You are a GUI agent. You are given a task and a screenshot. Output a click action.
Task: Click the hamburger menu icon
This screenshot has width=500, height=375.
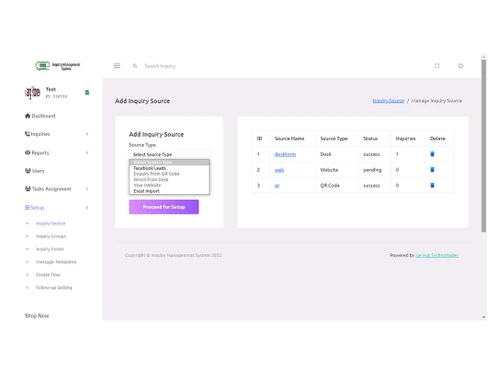[117, 66]
